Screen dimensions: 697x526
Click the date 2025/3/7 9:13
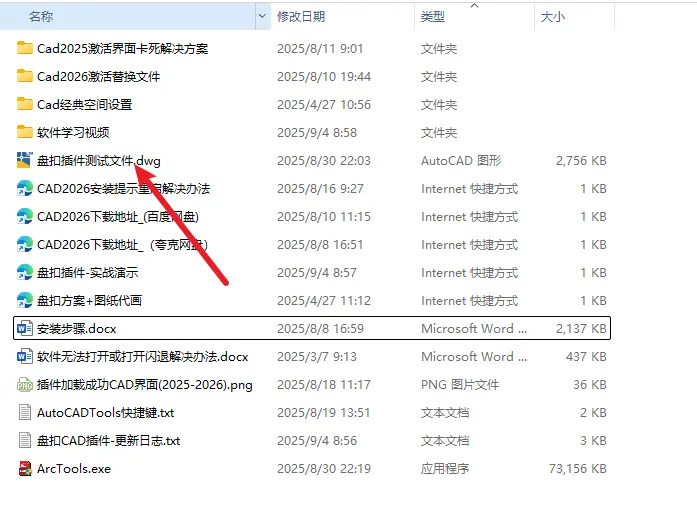tap(316, 357)
